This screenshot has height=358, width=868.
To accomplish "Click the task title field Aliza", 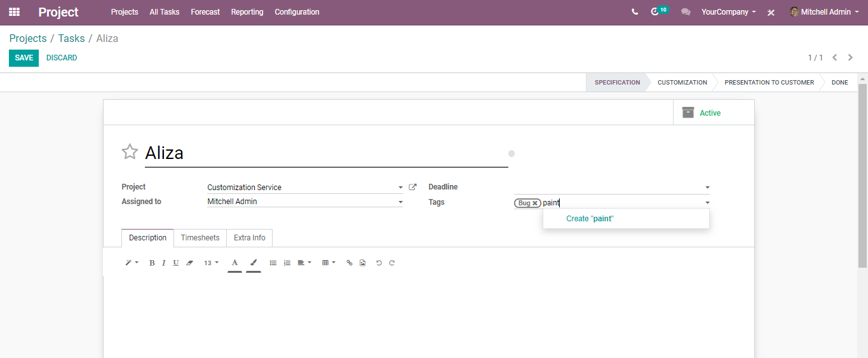I will [x=327, y=153].
